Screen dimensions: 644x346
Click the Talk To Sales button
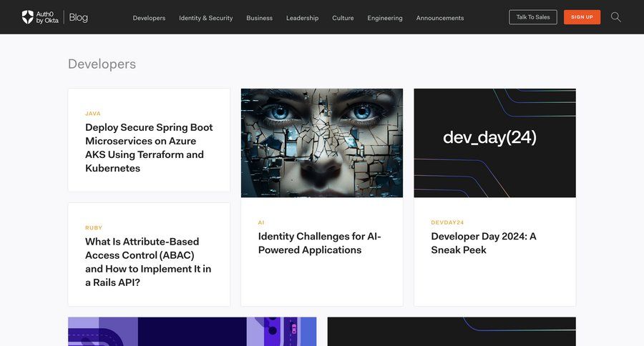pyautogui.click(x=533, y=17)
